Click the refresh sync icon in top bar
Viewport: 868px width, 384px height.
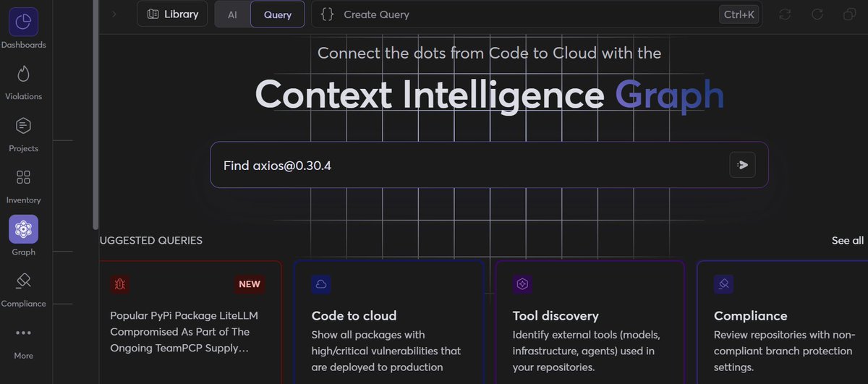click(785, 14)
